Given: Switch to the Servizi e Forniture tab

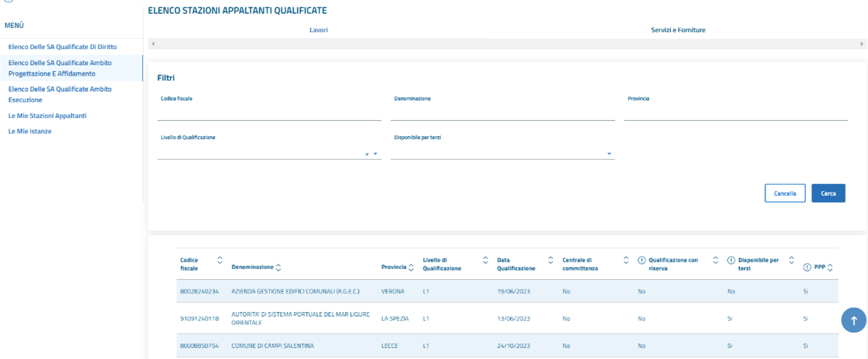Looking at the screenshot, I should (678, 30).
